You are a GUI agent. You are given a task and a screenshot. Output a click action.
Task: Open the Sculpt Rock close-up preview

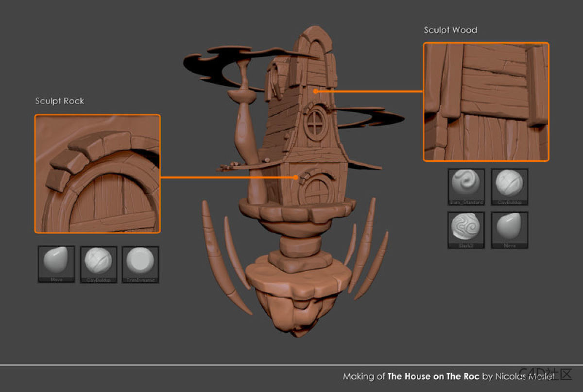(97, 173)
